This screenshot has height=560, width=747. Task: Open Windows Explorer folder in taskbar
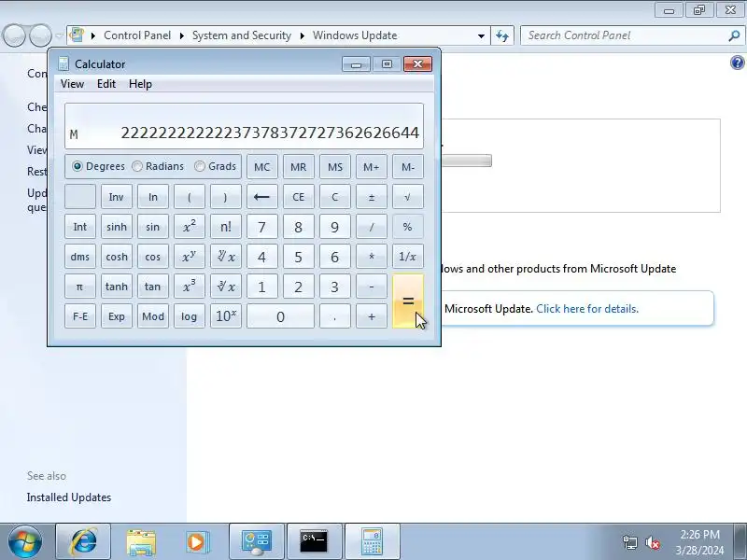click(x=141, y=541)
